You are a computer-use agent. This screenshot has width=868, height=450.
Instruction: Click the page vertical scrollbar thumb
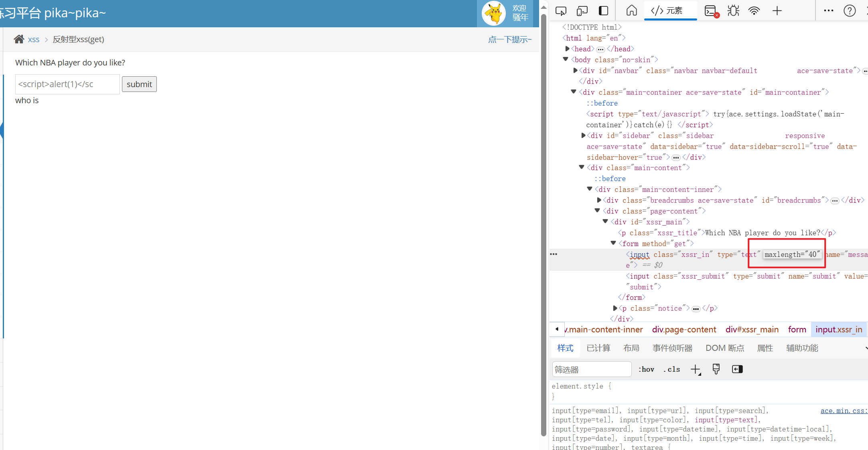click(x=544, y=225)
